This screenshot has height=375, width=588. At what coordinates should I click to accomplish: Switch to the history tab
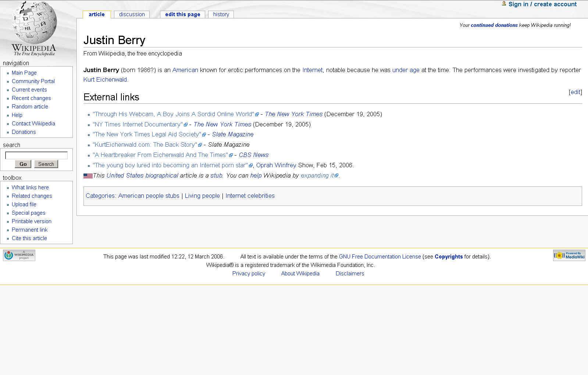tap(221, 14)
